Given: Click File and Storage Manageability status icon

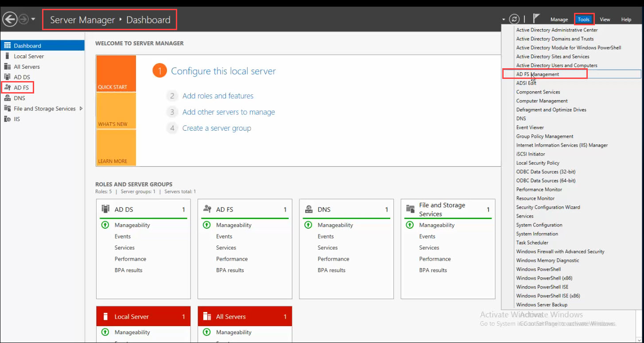Looking at the screenshot, I should coord(410,225).
